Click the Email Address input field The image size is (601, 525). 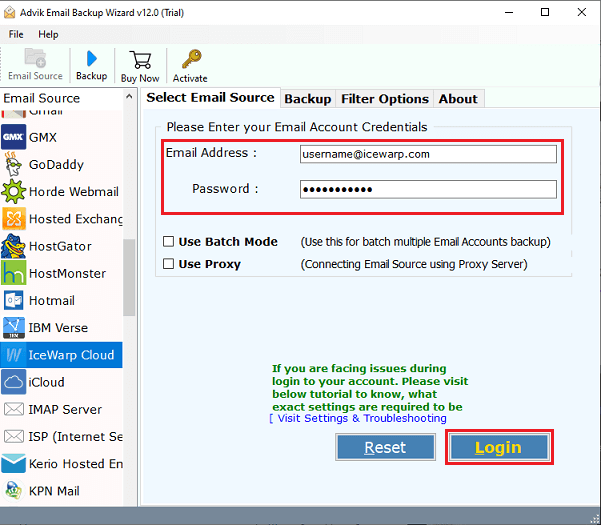pyautogui.click(x=428, y=154)
